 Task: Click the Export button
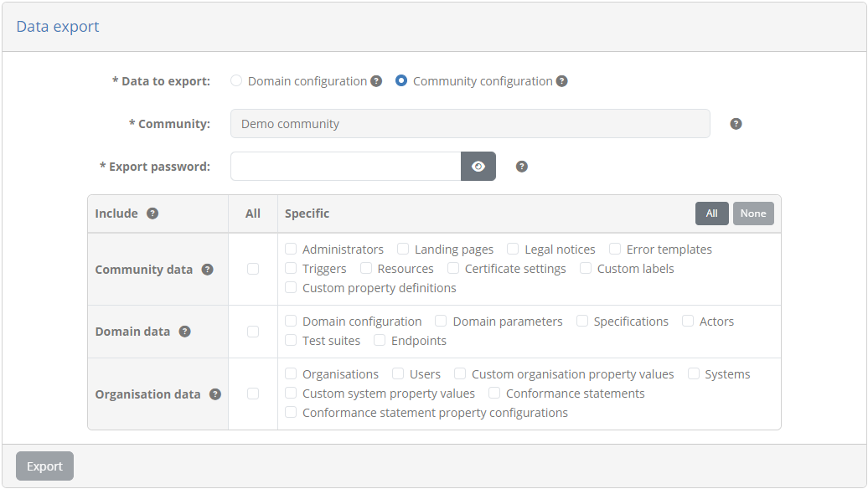(45, 466)
